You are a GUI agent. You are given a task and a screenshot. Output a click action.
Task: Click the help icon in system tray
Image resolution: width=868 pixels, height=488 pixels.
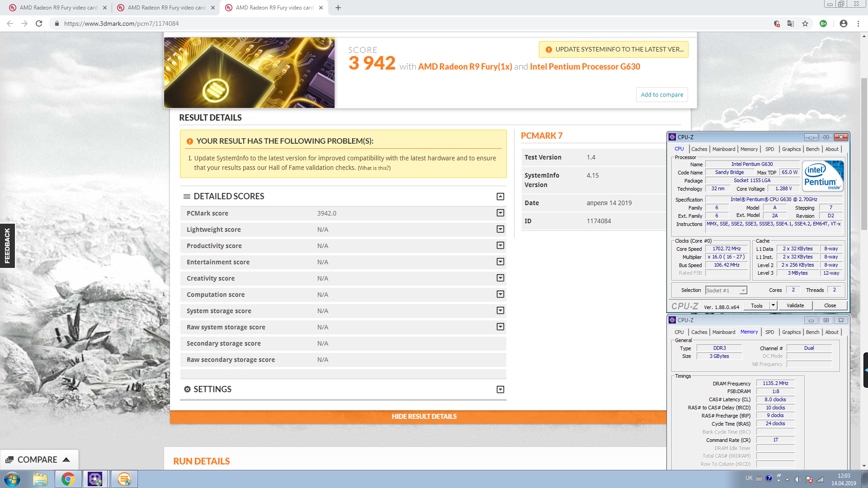[769, 478]
